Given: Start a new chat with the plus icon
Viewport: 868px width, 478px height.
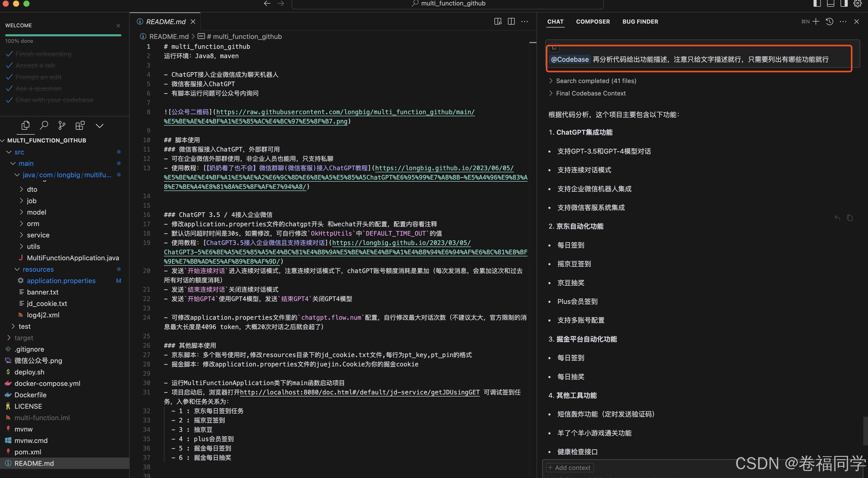Looking at the screenshot, I should 816,21.
